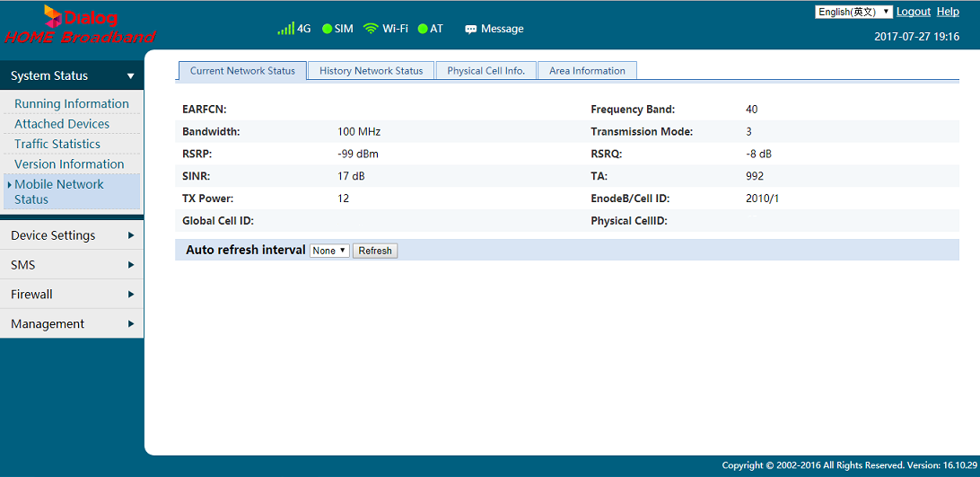Click the Bandwidth value 100 MHz

pos(359,132)
